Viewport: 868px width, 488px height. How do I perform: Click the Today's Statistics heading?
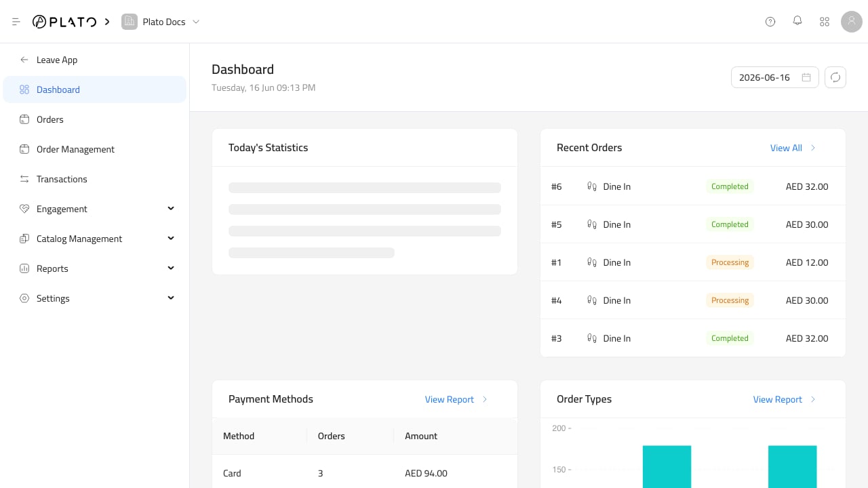pos(268,148)
